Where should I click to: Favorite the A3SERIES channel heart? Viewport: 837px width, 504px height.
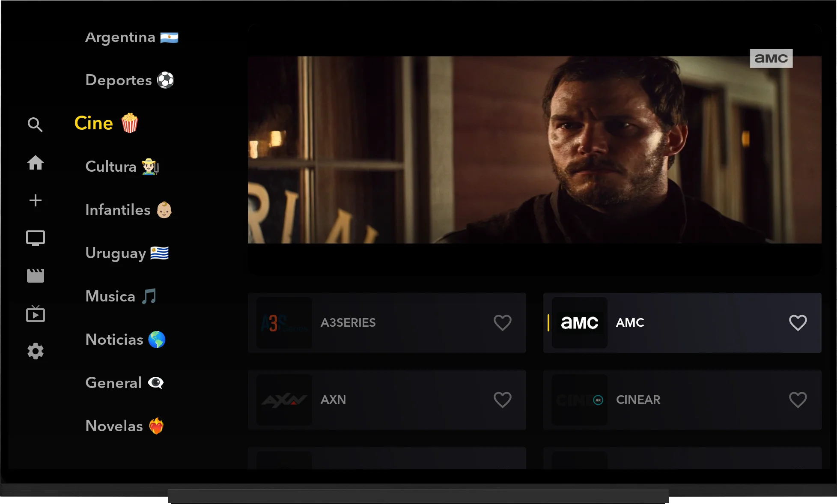[503, 323]
